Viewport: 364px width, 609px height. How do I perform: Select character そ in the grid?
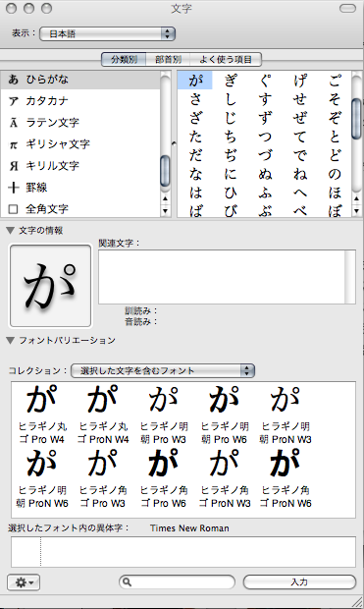(x=335, y=99)
